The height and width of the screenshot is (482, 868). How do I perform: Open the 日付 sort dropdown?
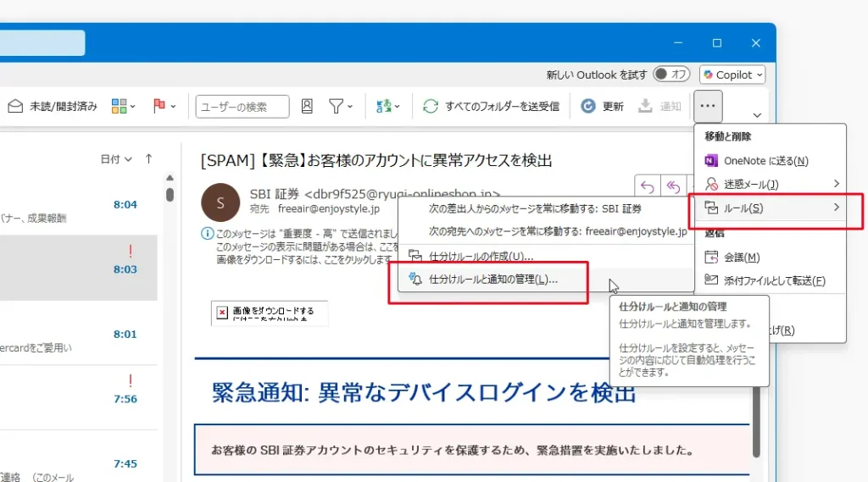pyautogui.click(x=115, y=159)
